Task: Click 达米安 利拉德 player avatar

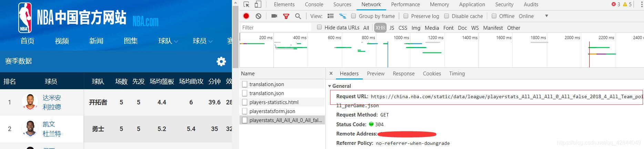Action: click(x=30, y=102)
